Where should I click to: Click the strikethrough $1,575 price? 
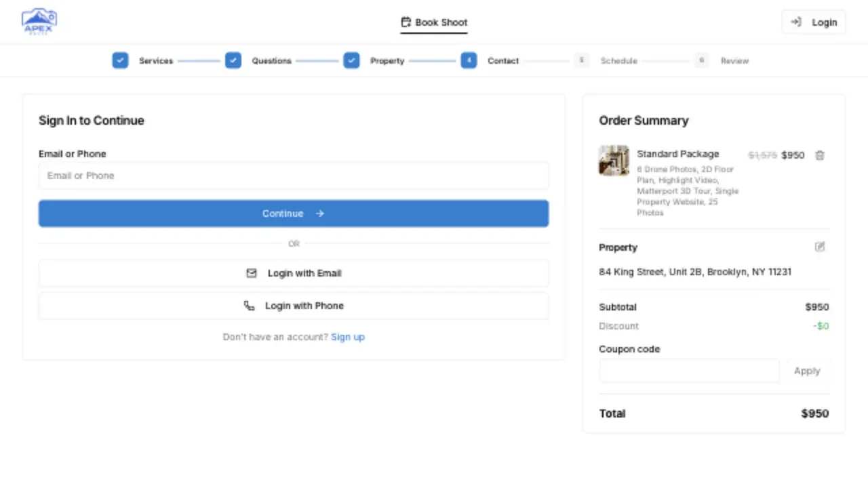point(762,155)
